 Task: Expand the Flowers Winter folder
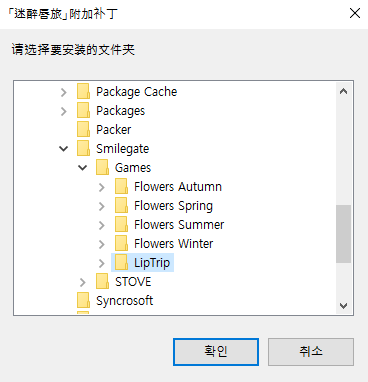tap(102, 244)
